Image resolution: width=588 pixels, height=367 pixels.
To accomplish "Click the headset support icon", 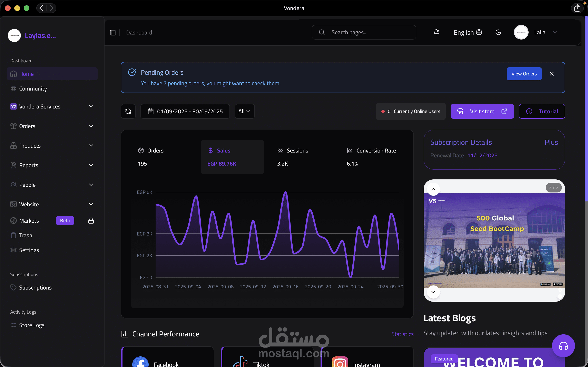I will pyautogui.click(x=563, y=346).
